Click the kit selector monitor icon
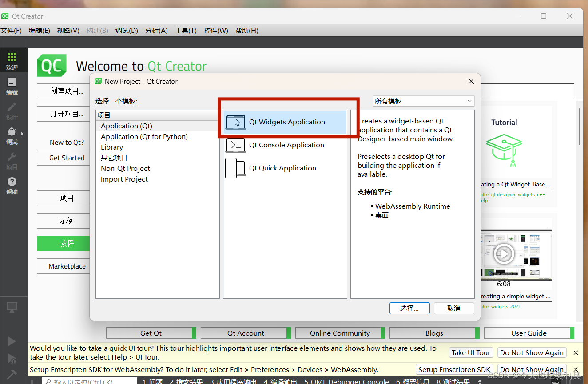Viewport: 588px width, 384px height. click(x=12, y=307)
